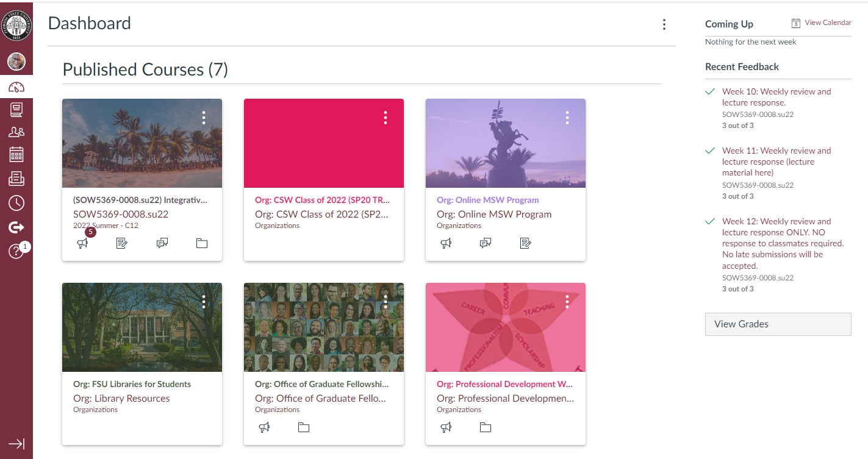Screen dimensions: 868x459
Task: Open the View Calendar link
Action: (x=827, y=23)
